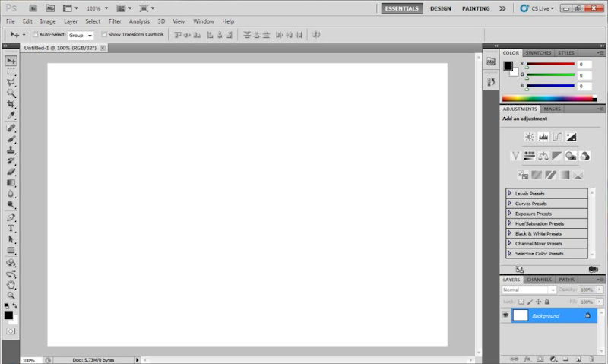This screenshot has width=608, height=364.
Task: Select the Dodge tool
Action: point(11,204)
